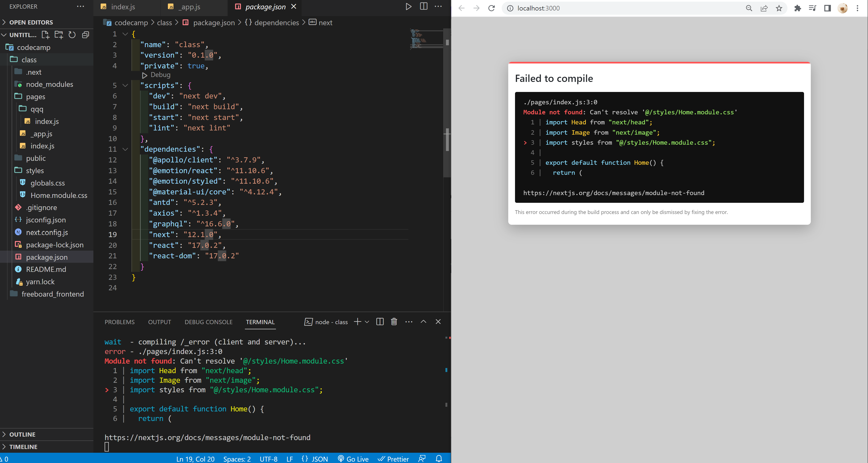
Task: Open next.config.js in Explorer
Action: 46,232
